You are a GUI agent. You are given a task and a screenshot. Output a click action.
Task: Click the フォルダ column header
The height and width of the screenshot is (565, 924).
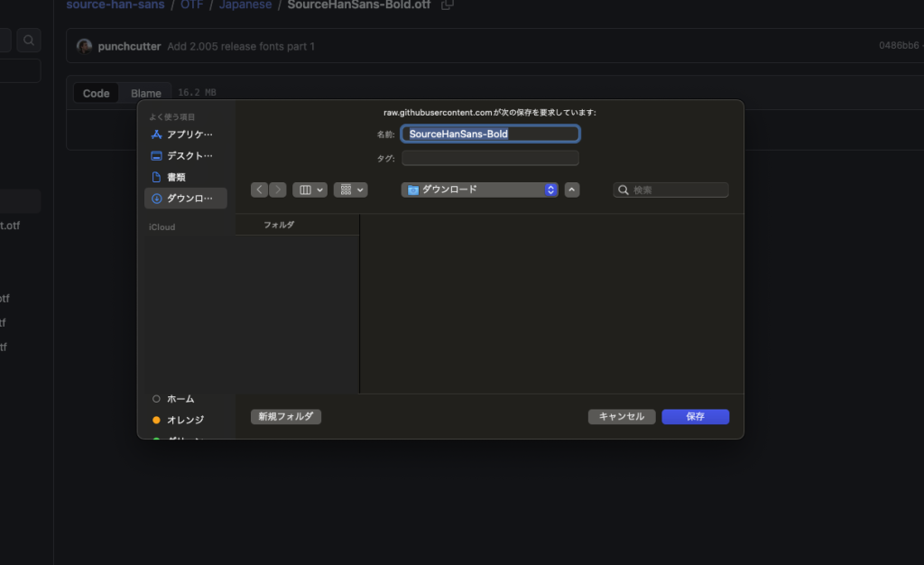(x=279, y=225)
